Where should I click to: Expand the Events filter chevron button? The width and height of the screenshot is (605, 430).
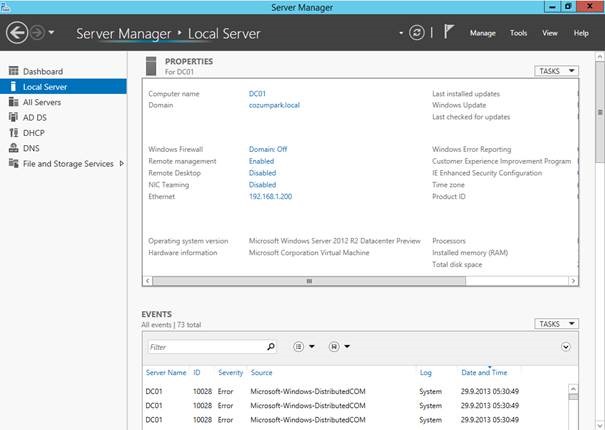(566, 347)
